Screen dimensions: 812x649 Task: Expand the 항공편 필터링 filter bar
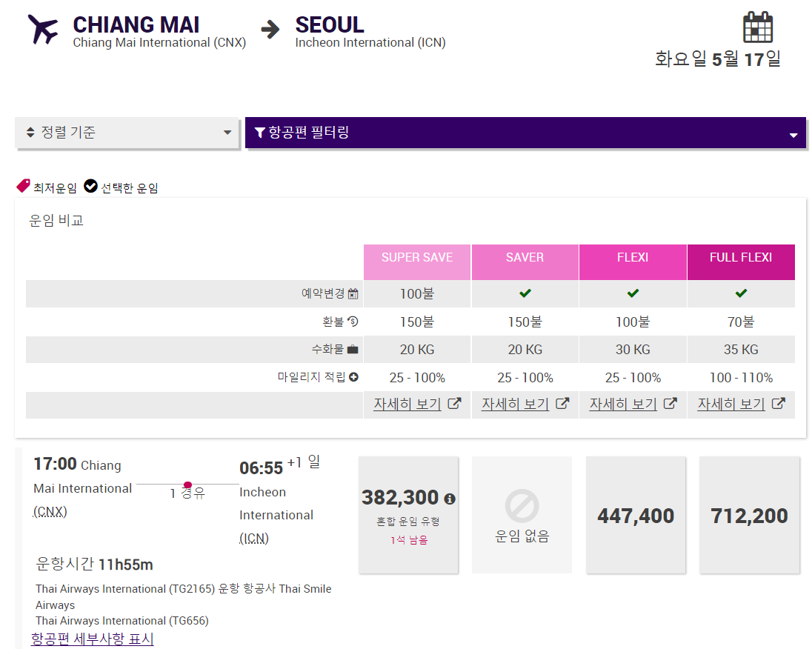click(525, 133)
